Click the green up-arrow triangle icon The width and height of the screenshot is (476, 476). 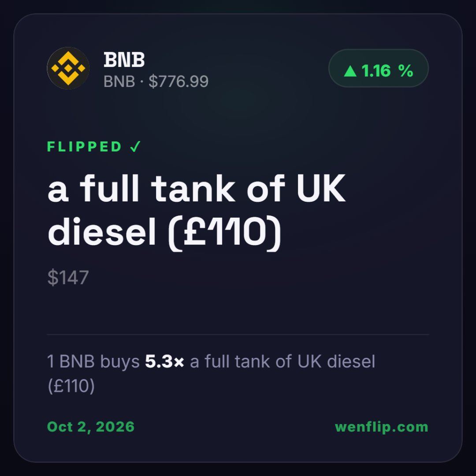pyautogui.click(x=350, y=71)
